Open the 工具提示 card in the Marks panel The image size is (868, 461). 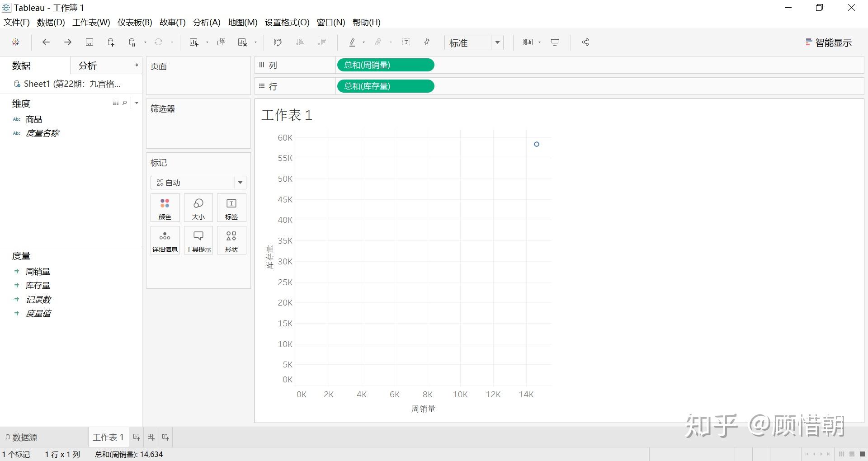click(198, 240)
